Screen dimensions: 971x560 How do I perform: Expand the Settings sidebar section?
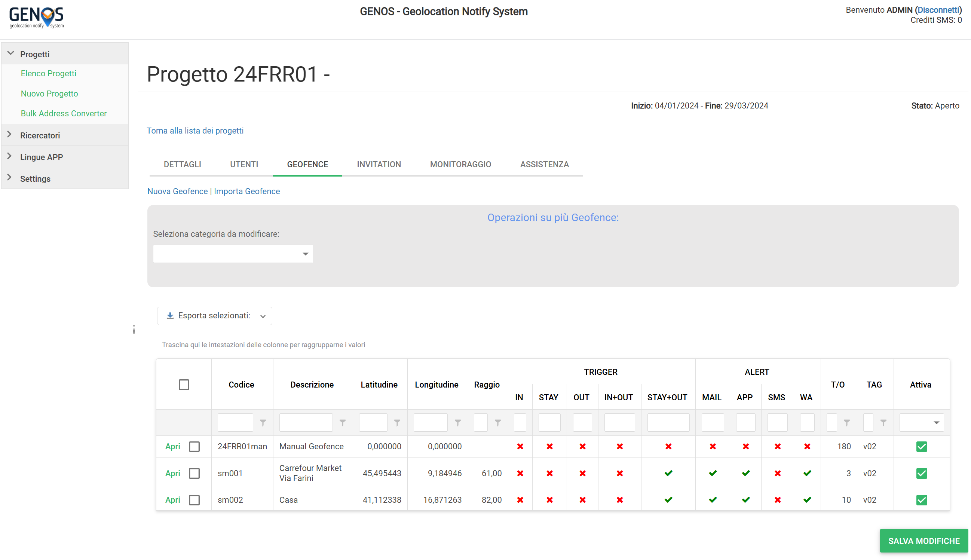(65, 178)
